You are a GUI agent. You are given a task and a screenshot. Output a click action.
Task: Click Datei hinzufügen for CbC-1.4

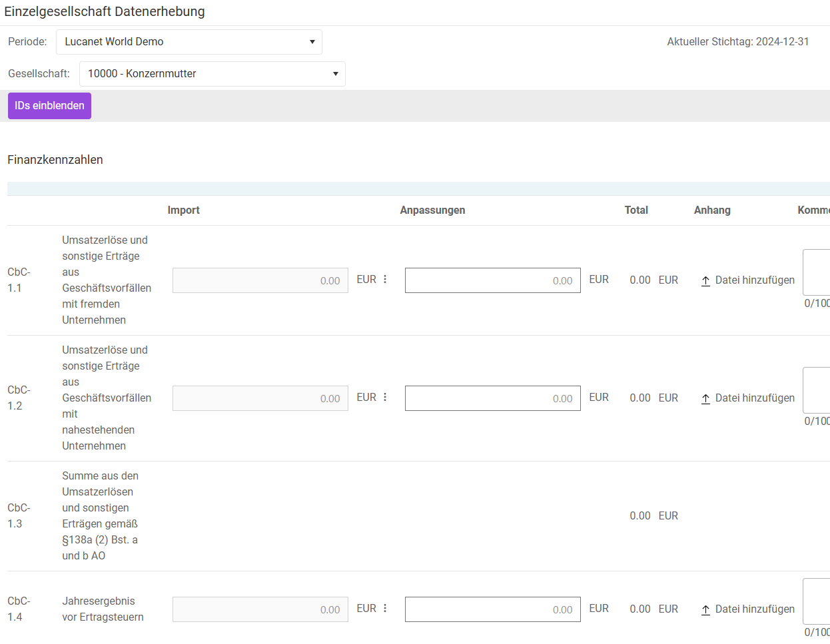point(754,609)
